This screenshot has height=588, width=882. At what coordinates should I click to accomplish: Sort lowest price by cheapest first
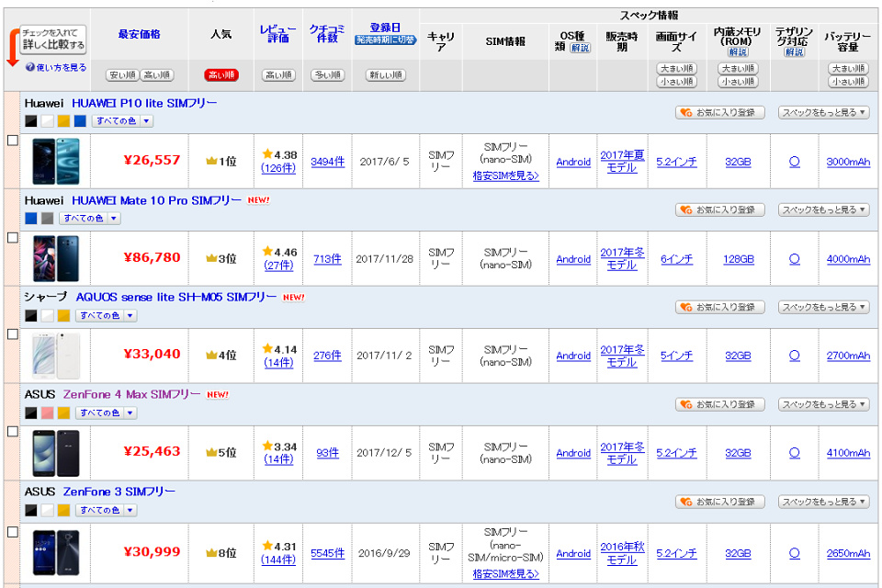tap(122, 74)
